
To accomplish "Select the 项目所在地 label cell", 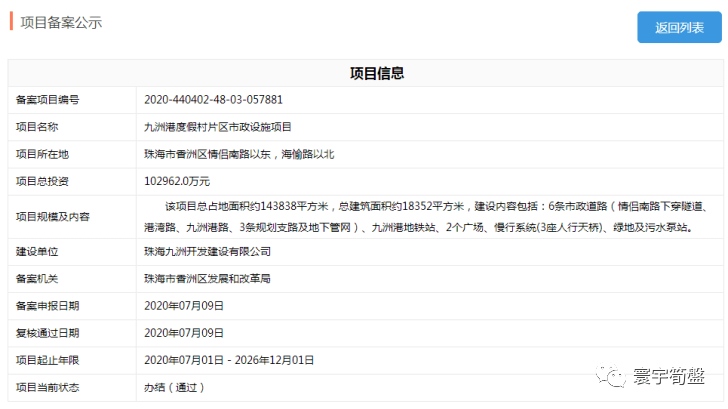I will (72, 154).
